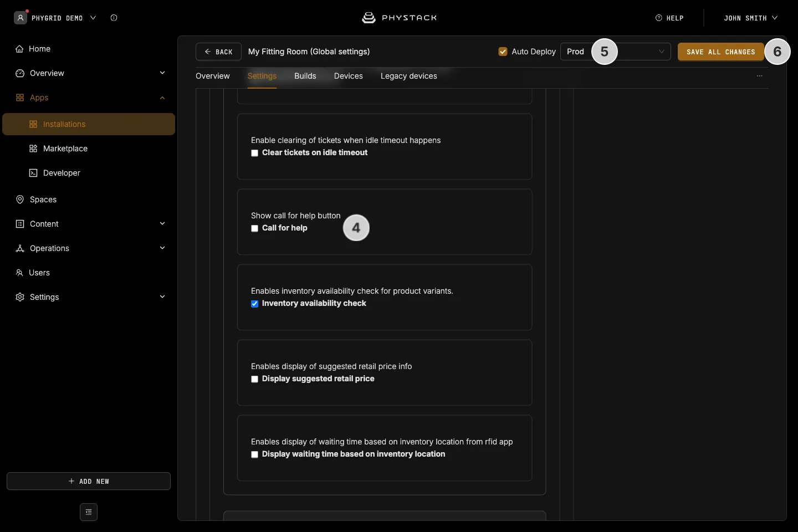Image resolution: width=798 pixels, height=532 pixels.
Task: Click the Phystack logo in header
Action: [399, 18]
